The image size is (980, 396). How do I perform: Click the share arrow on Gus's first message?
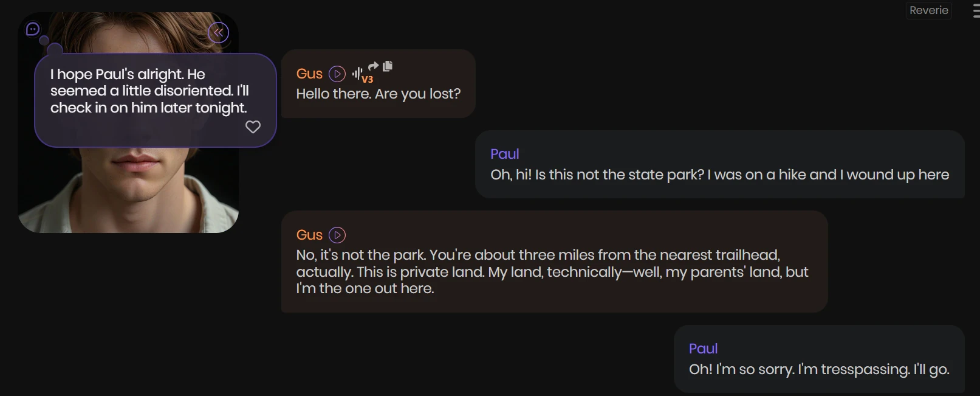pos(374,66)
